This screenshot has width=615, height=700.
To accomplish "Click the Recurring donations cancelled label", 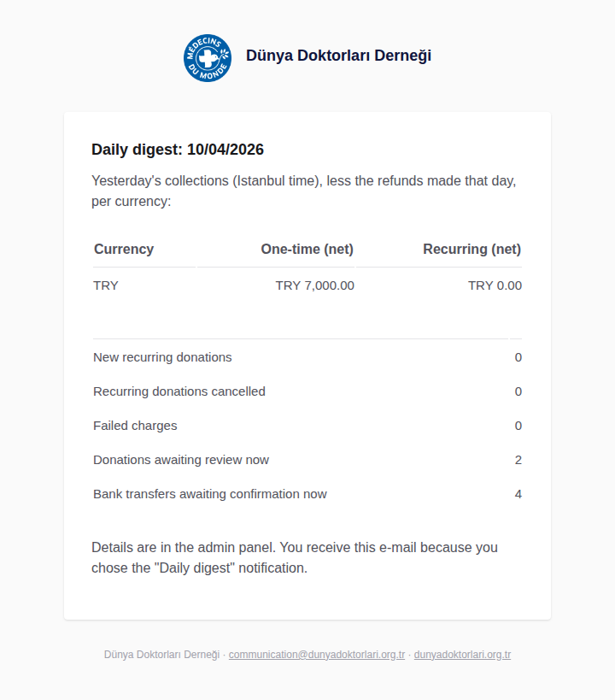I will click(179, 391).
